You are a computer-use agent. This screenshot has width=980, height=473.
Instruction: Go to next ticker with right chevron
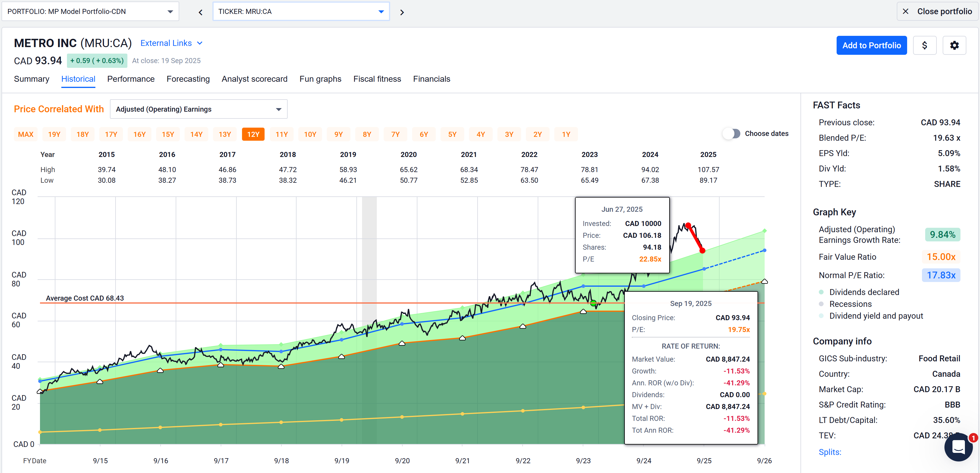(402, 12)
